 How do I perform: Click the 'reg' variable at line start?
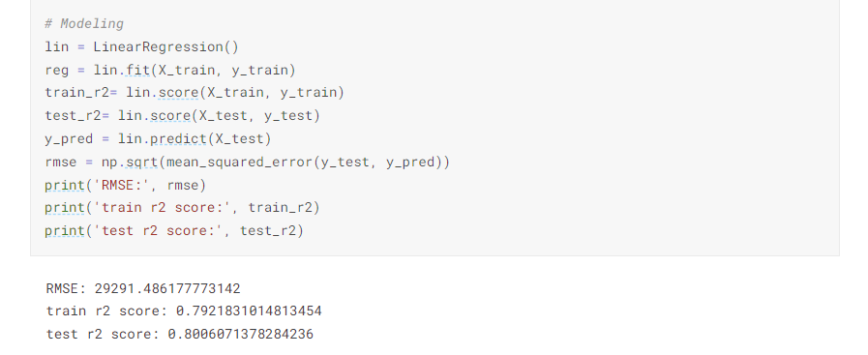click(57, 71)
